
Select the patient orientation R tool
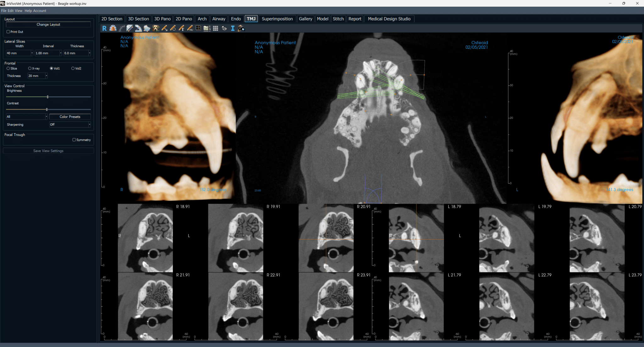click(x=104, y=28)
